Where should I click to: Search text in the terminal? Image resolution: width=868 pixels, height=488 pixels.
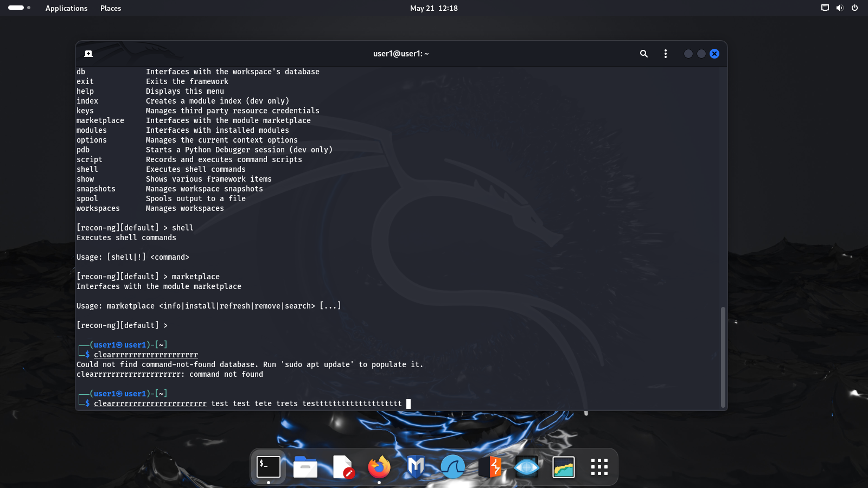(x=643, y=54)
